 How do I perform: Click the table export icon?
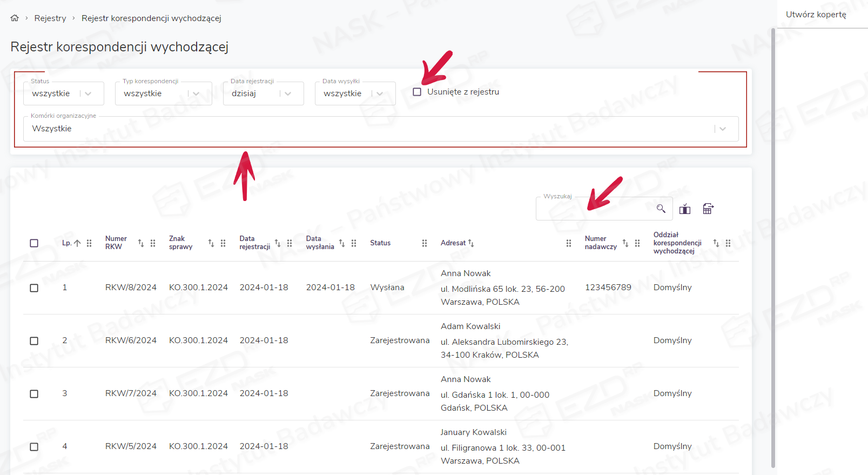(708, 209)
